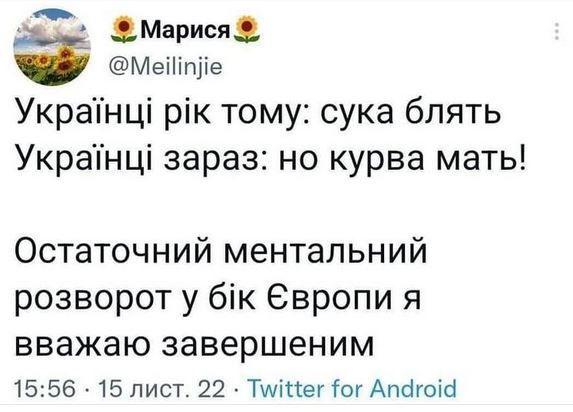Click the phrase сука блять
The height and width of the screenshot is (412, 573).
(411, 113)
